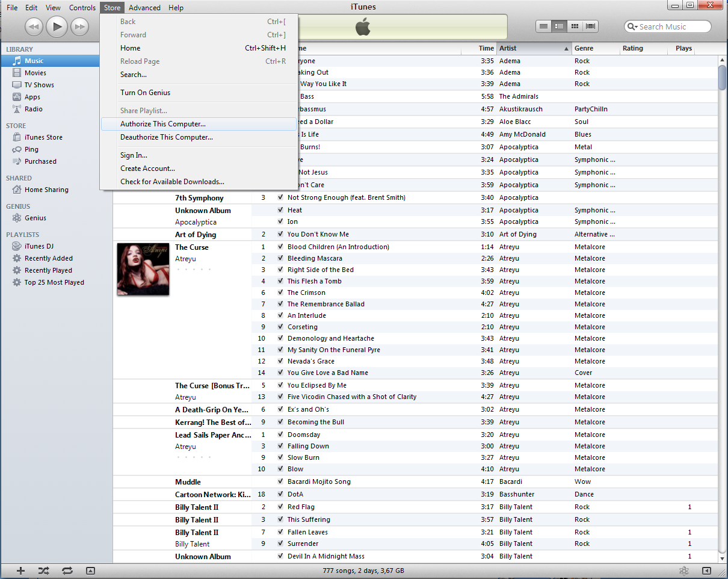Image resolution: width=728 pixels, height=579 pixels.
Task: Choose Deauthorize This Computer menu entry
Action: coord(199,137)
